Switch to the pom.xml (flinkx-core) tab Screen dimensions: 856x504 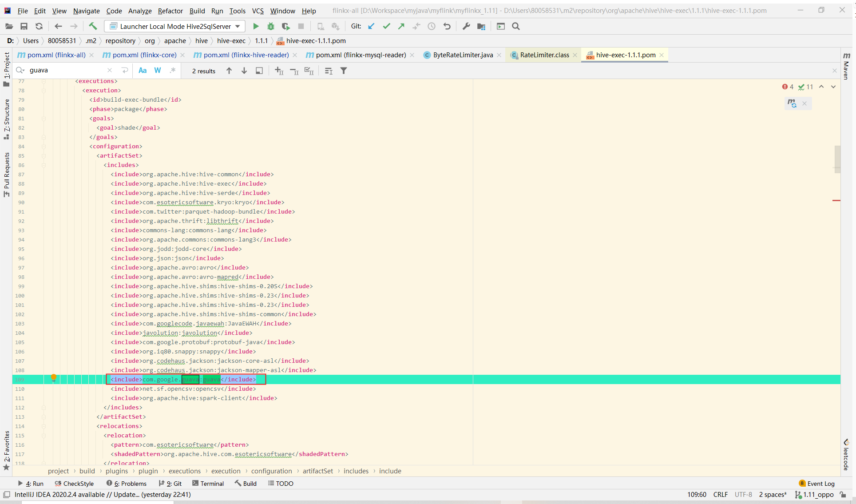point(144,55)
